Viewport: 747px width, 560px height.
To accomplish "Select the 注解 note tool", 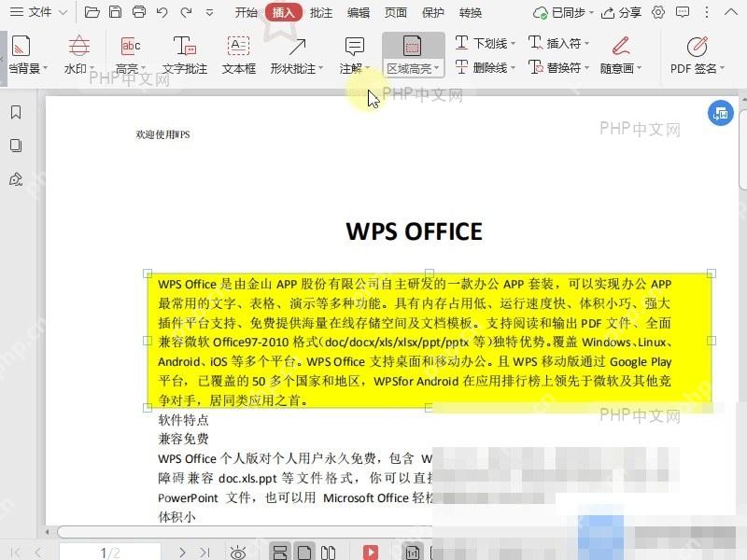I will [355, 54].
